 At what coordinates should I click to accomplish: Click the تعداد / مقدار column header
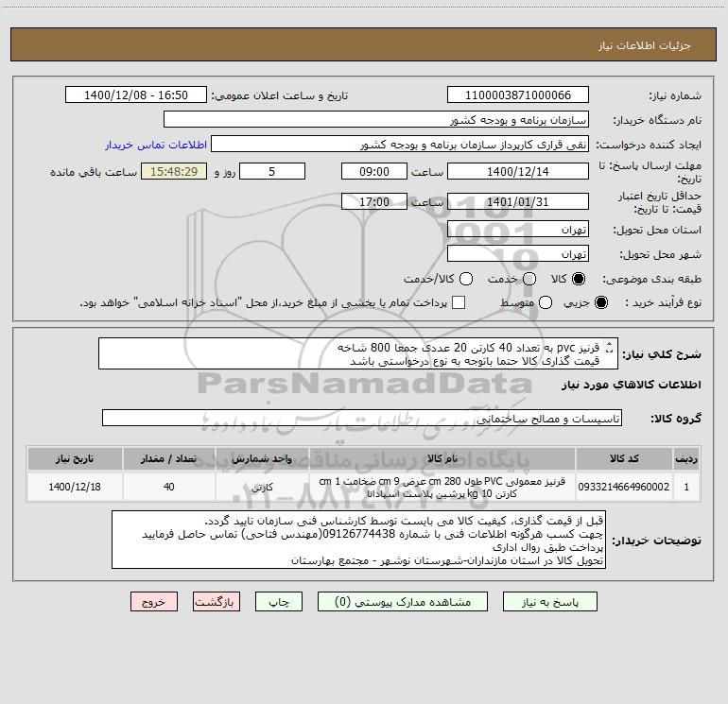point(169,458)
